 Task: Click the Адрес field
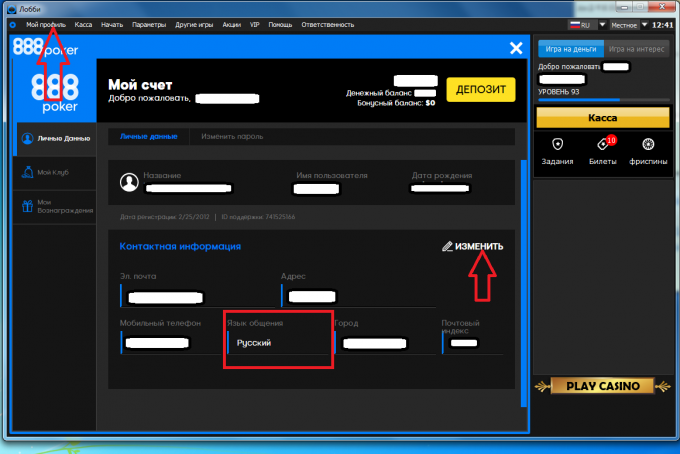358,297
